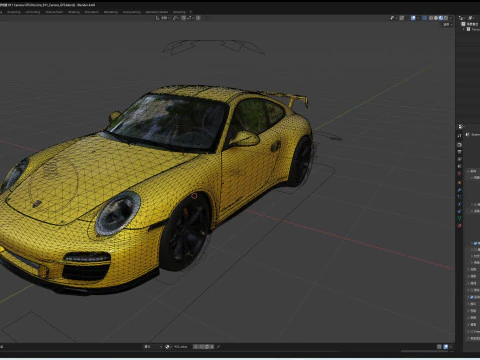Viewport: 480px width, 360px height.
Task: Open the Object Data properties tab
Action: [x=459, y=218]
